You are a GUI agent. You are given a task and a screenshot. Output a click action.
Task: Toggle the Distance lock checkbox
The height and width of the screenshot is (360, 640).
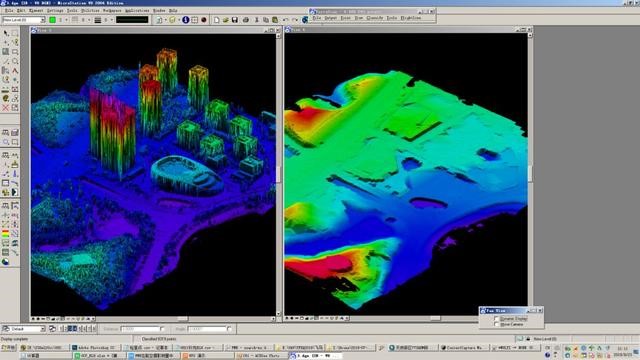(x=162, y=329)
